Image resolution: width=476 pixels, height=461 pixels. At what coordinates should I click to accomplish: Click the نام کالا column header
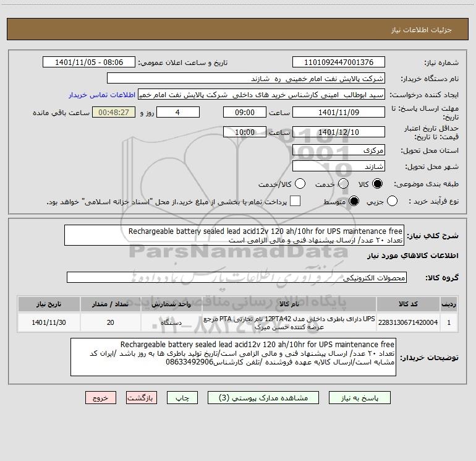pyautogui.click(x=289, y=304)
